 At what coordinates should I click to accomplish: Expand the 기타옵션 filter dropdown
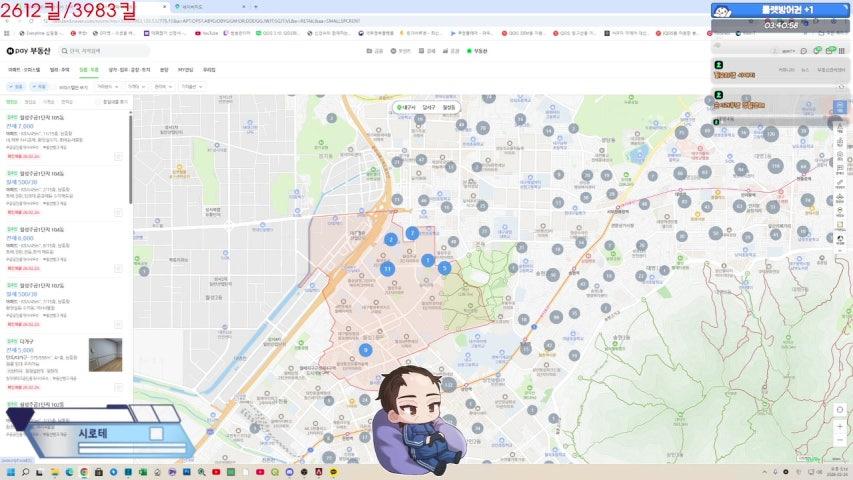click(x=192, y=87)
